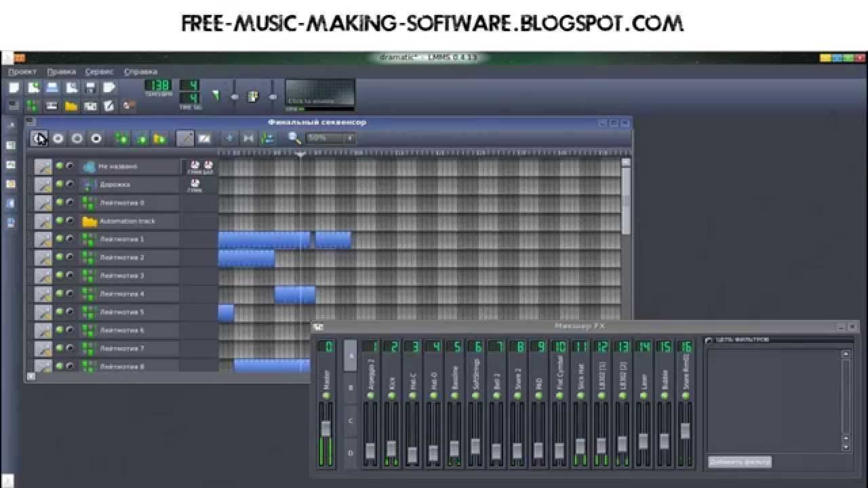This screenshot has height=488, width=868.
Task: Open track actions menu for Дорожка
Action: [43, 184]
